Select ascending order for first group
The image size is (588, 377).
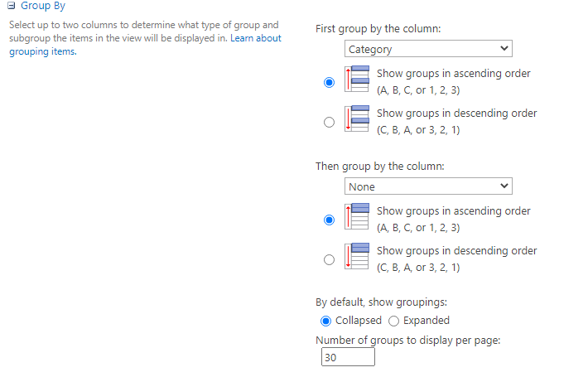[x=329, y=82]
